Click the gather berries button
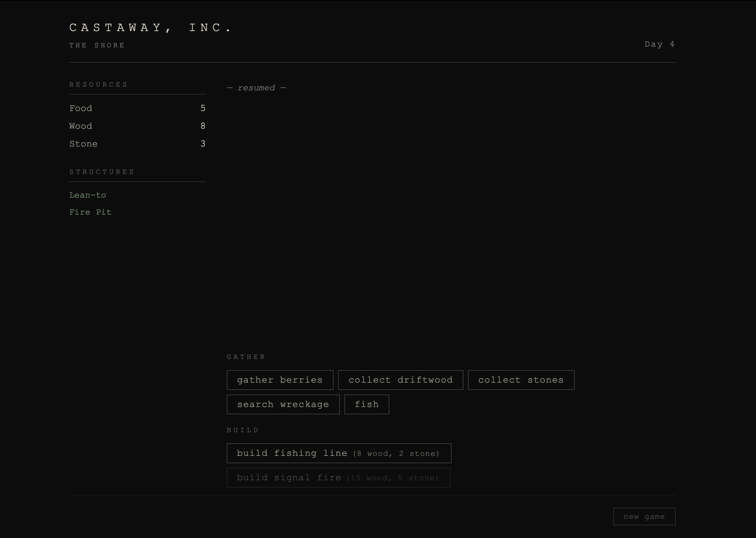This screenshot has height=538, width=756. [x=280, y=380]
